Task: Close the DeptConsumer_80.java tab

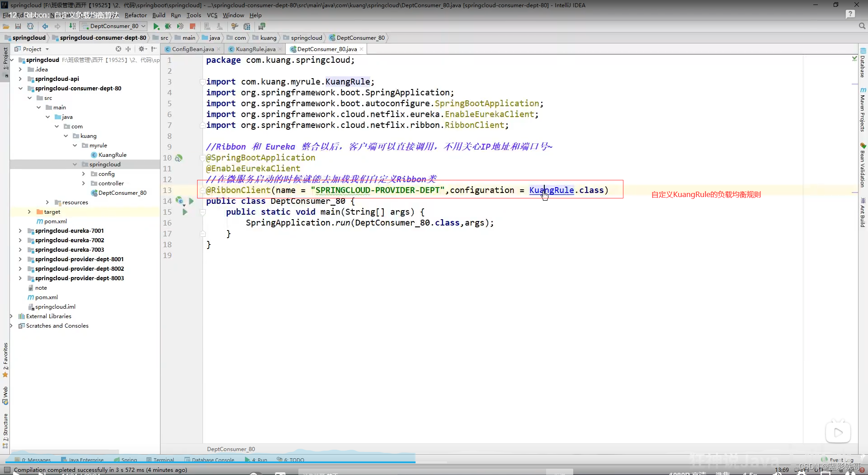Action: [362, 49]
